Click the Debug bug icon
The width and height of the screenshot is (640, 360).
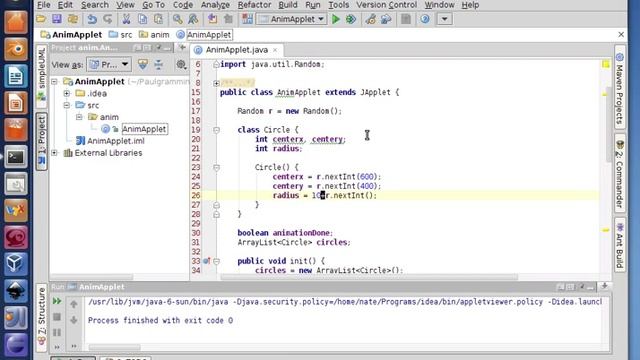pyautogui.click(x=351, y=19)
